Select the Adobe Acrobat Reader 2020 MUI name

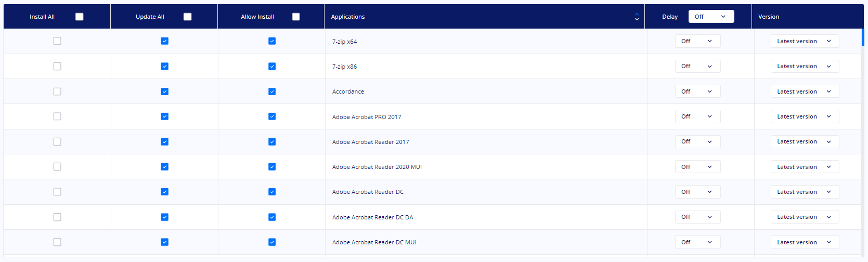click(x=377, y=167)
